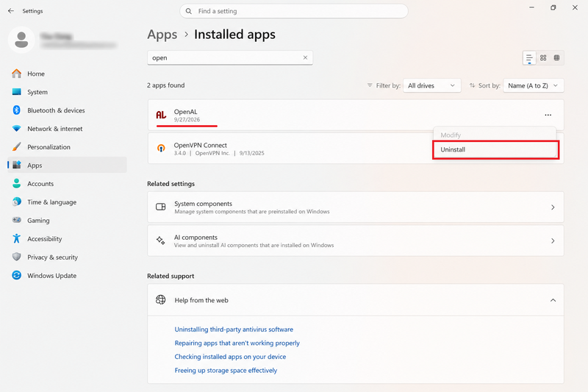This screenshot has width=588, height=392.
Task: Click the '2 apps found' text
Action: (166, 85)
